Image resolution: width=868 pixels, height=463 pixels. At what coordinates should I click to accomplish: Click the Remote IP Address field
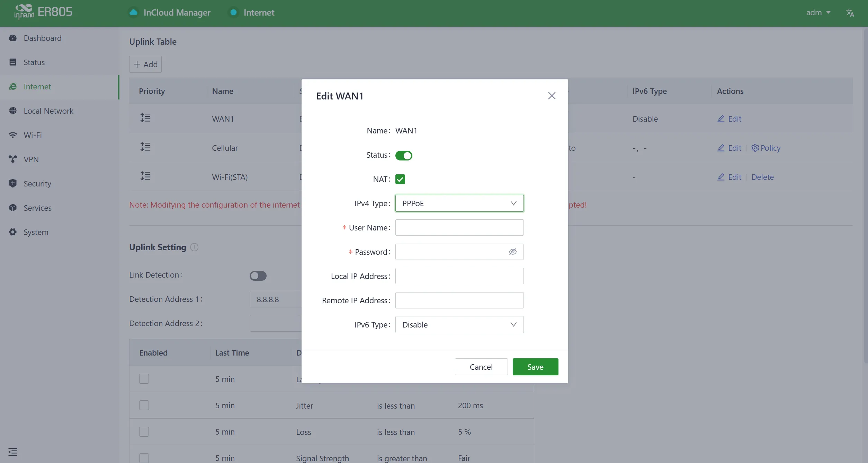coord(459,300)
